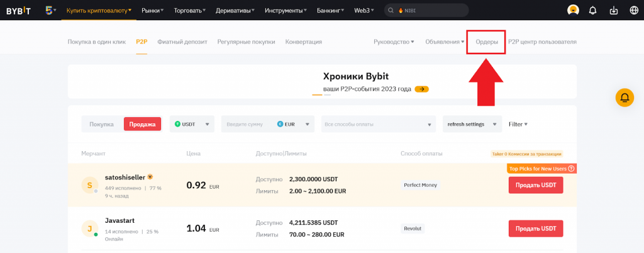The height and width of the screenshot is (253, 644).
Task: Click satoshiseller merchant avatar
Action: 89,185
